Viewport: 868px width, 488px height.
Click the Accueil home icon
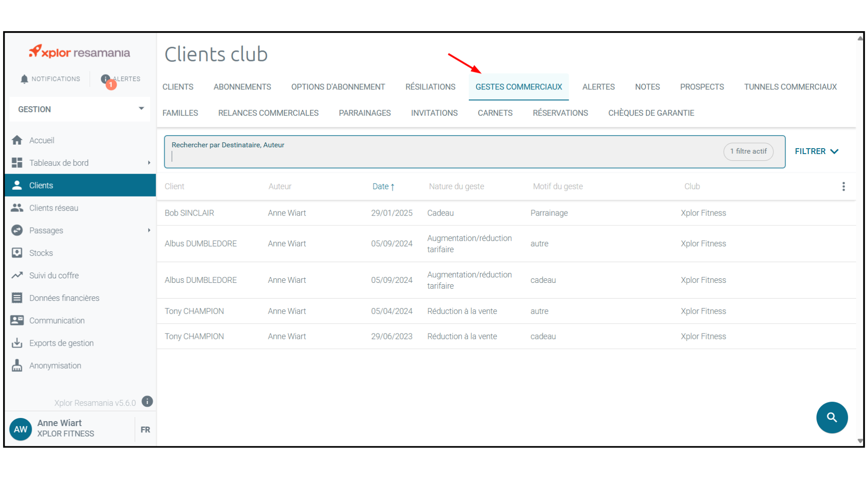(x=17, y=140)
